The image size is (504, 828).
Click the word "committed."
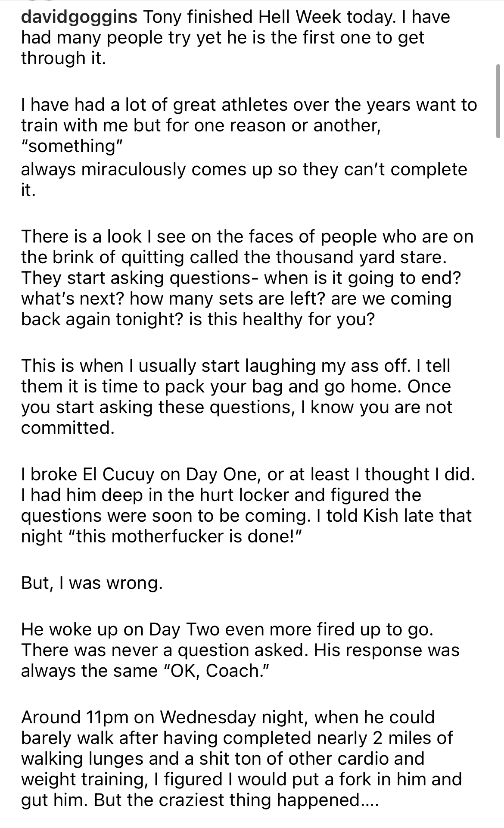click(x=68, y=428)
